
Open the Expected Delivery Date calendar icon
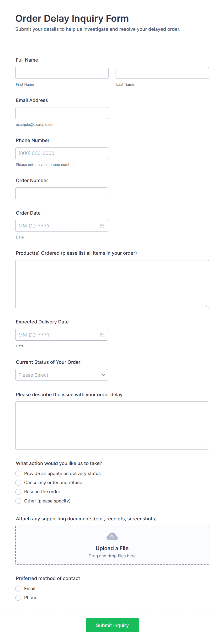coord(102,335)
